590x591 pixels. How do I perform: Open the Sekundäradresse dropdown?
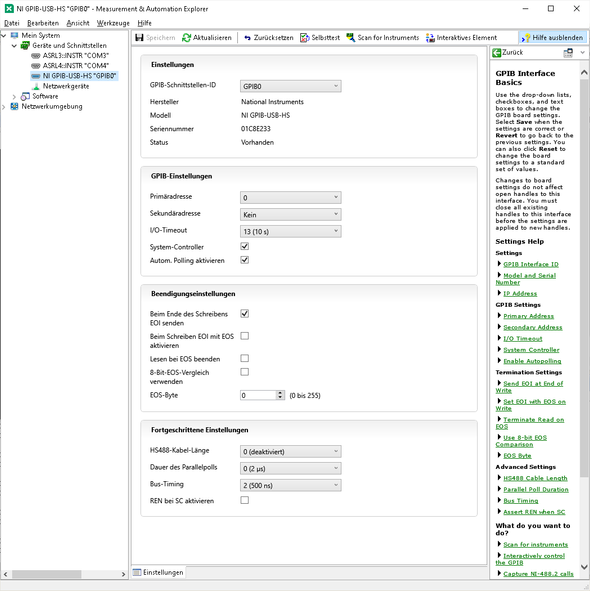click(x=291, y=214)
